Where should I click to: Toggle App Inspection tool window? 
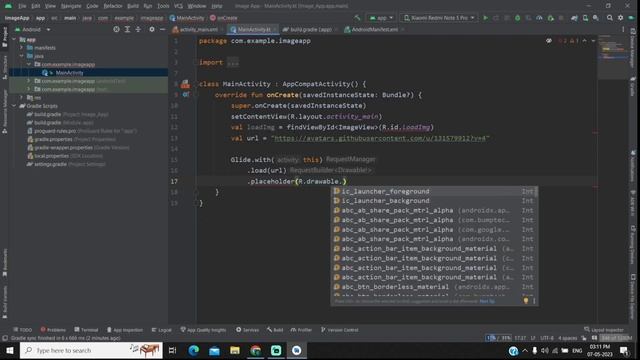[x=124, y=330]
